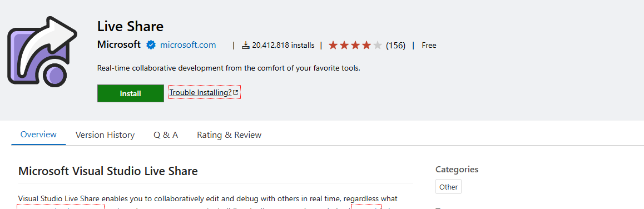Click the download icon beside installs count

[x=246, y=45]
